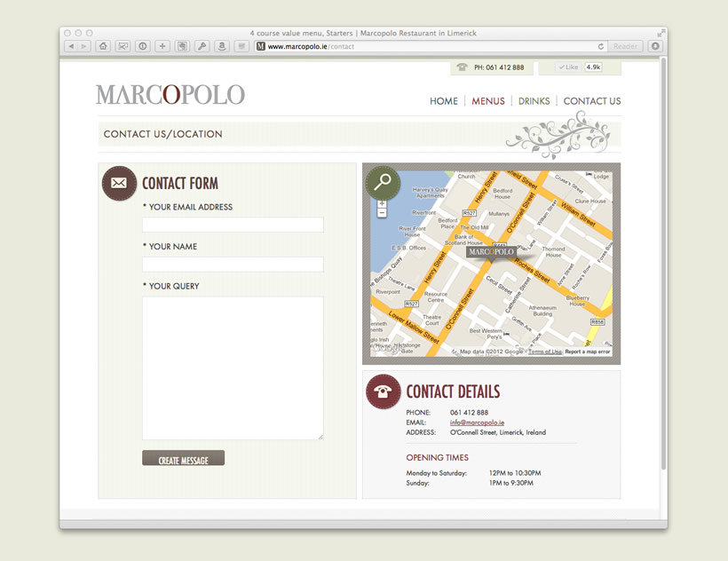Screen dimensions: 728x561
Task: Click the magnifier icon on the map
Action: click(383, 182)
